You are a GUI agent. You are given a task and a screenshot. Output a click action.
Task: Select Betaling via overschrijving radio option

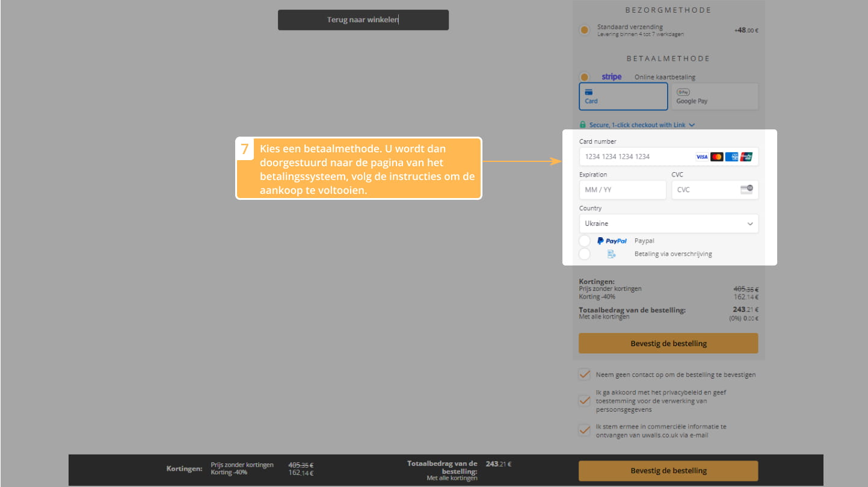[584, 254]
